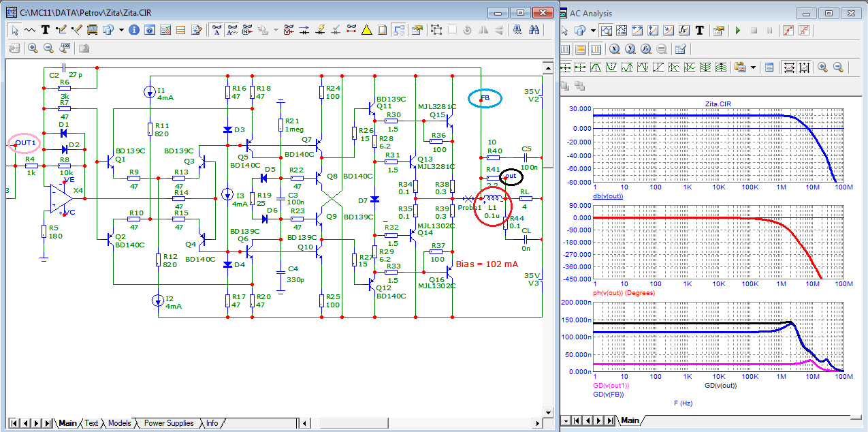Click the Cursor mode icon in AC Analysis
This screenshot has height=432, width=868.
point(621,31)
